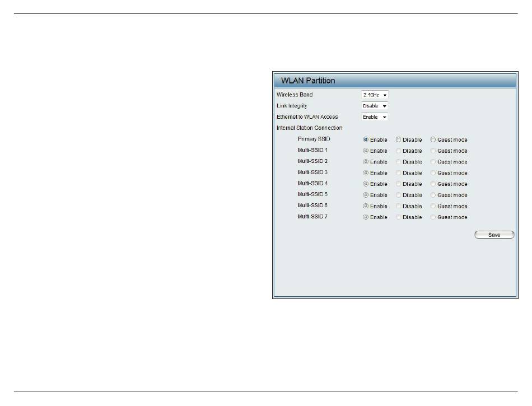Viewport: 532px width, 406px height.
Task: Select Disable for Multi-SSID 1
Action: [x=398, y=151]
